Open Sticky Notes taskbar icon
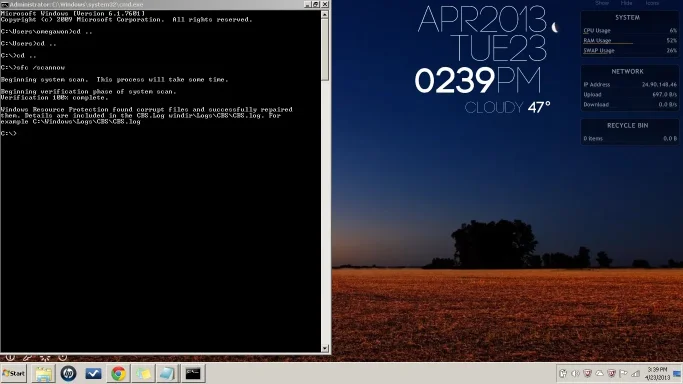683x384 pixels. point(143,374)
